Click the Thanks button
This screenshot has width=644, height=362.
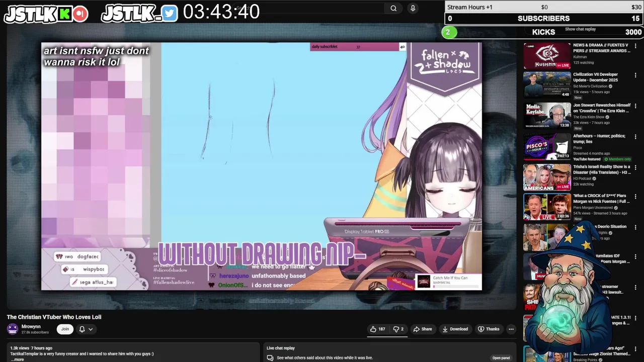click(x=489, y=329)
